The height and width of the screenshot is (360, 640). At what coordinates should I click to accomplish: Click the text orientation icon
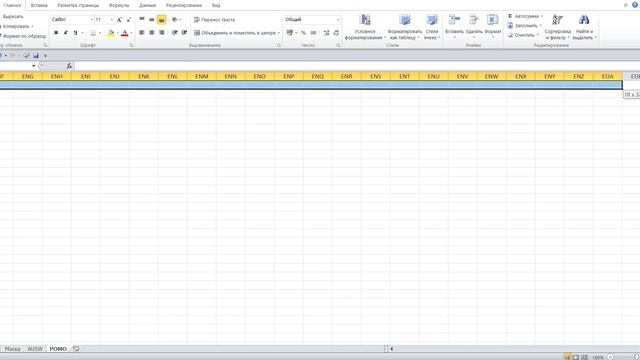coord(175,19)
